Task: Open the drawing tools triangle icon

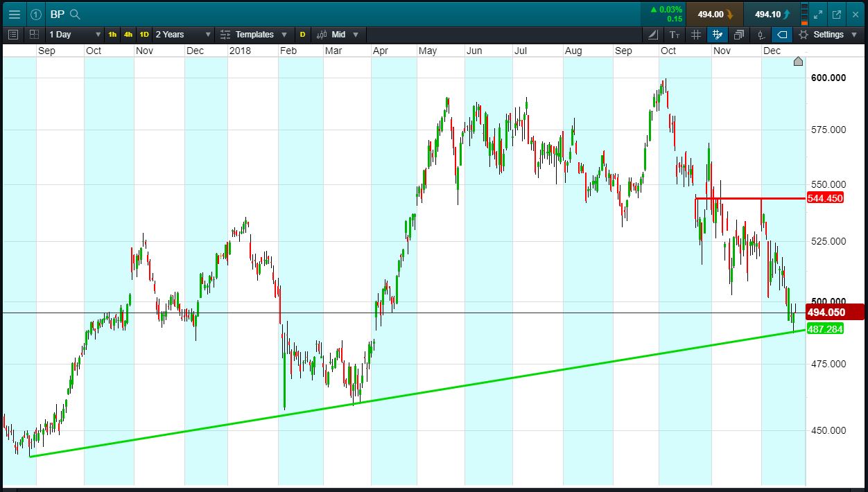Action: click(x=654, y=34)
